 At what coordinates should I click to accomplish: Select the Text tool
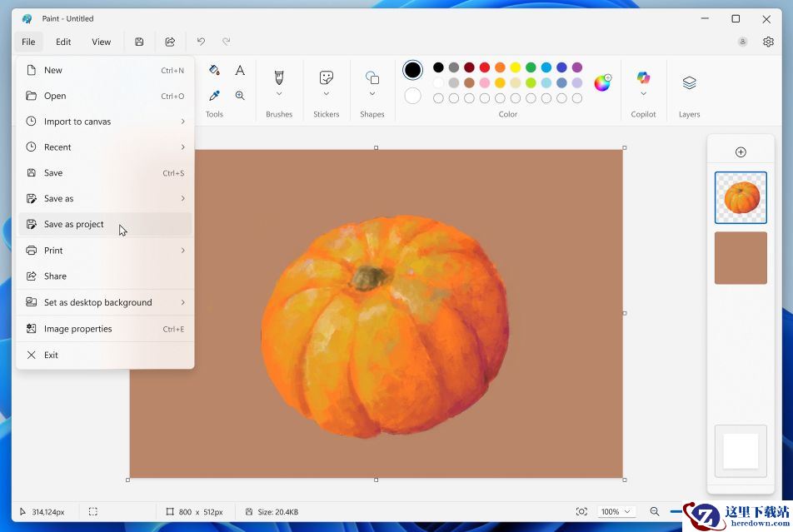coord(240,71)
